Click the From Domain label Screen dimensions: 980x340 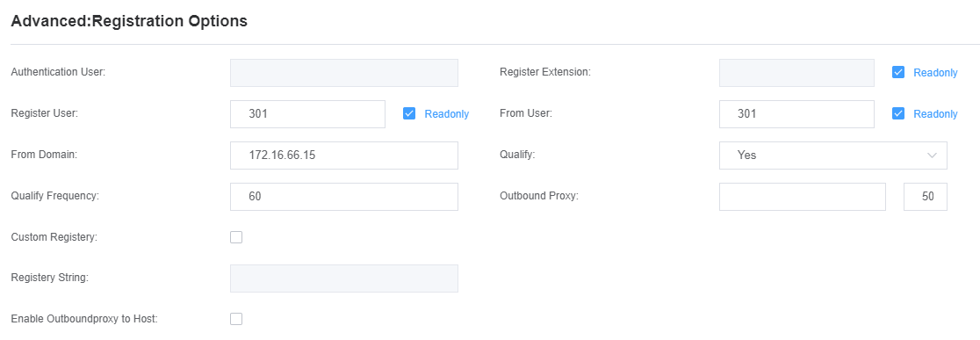pos(44,155)
